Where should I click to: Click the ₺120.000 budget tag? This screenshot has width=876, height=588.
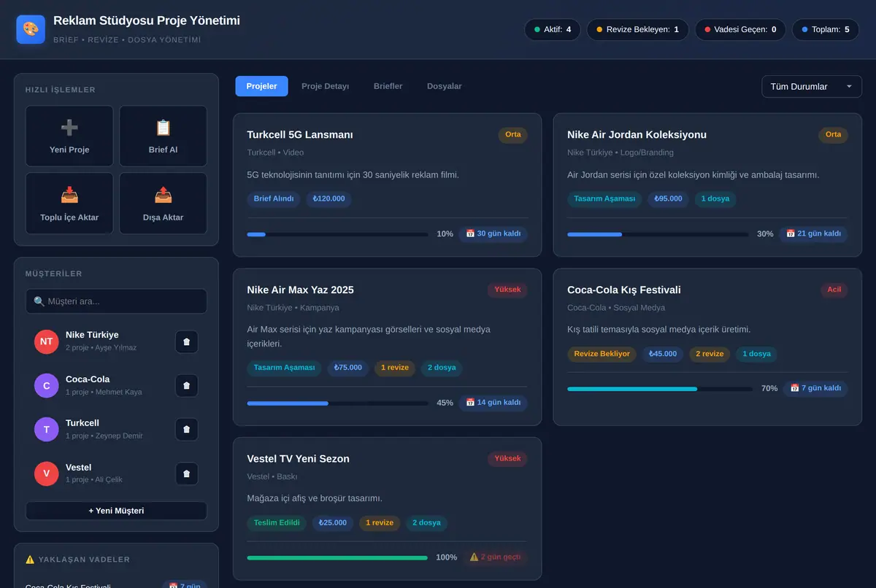click(x=329, y=198)
